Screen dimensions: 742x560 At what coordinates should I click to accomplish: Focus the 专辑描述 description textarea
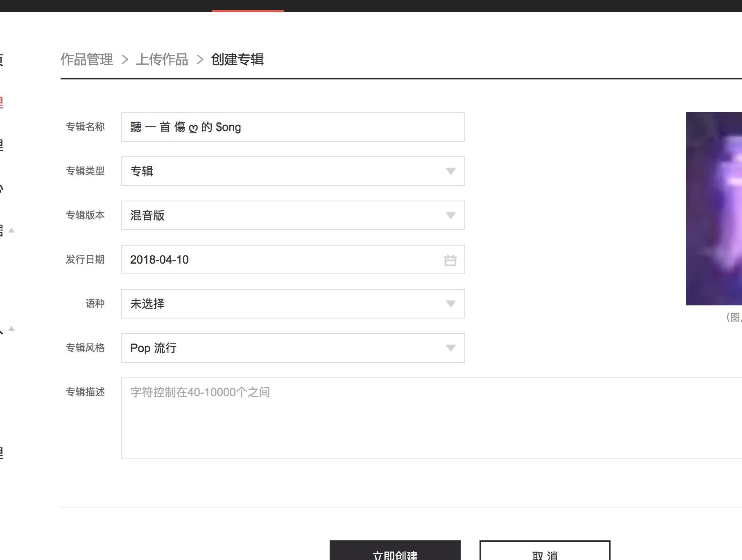click(430, 418)
